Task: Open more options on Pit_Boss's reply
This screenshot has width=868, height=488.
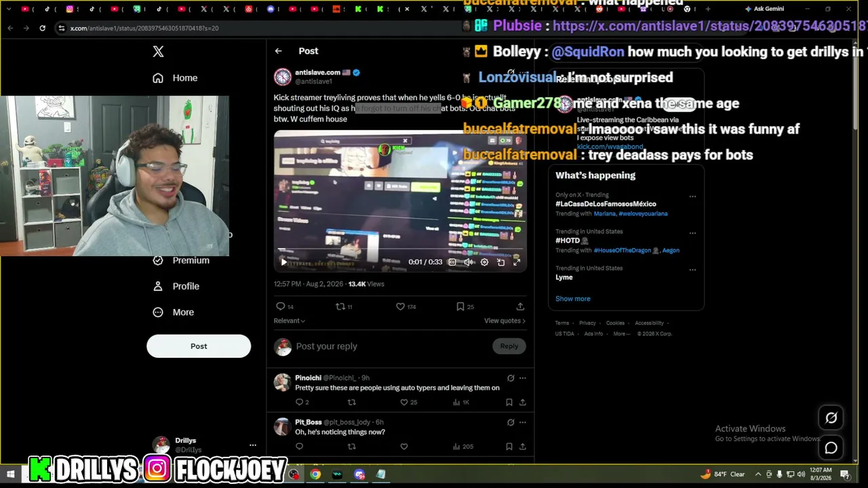Action: click(x=522, y=422)
